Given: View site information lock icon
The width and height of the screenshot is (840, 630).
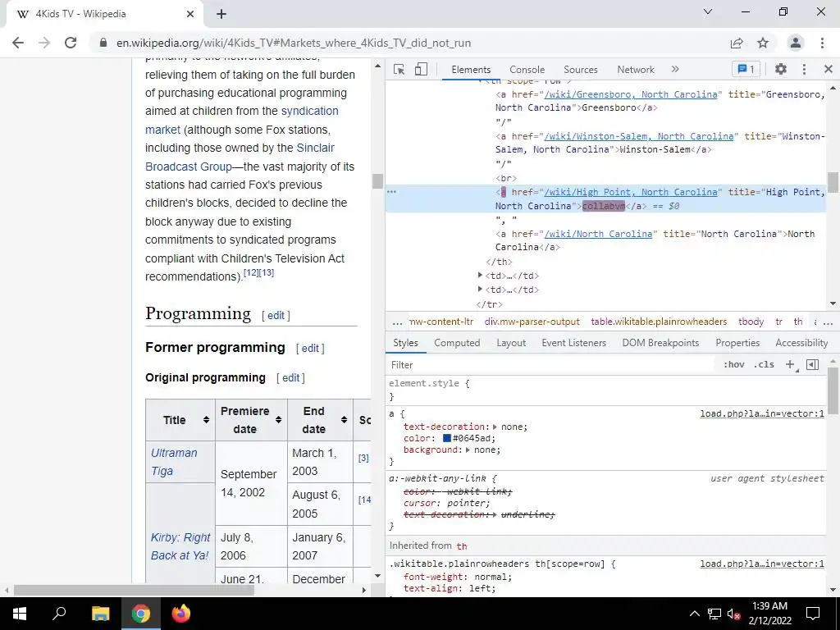Looking at the screenshot, I should (x=103, y=43).
